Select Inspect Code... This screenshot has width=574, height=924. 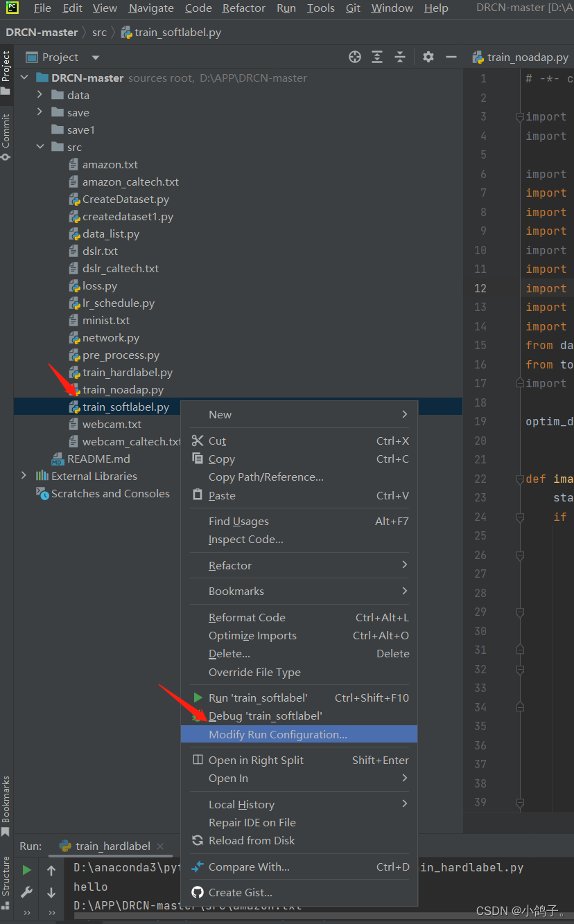[x=299, y=539]
